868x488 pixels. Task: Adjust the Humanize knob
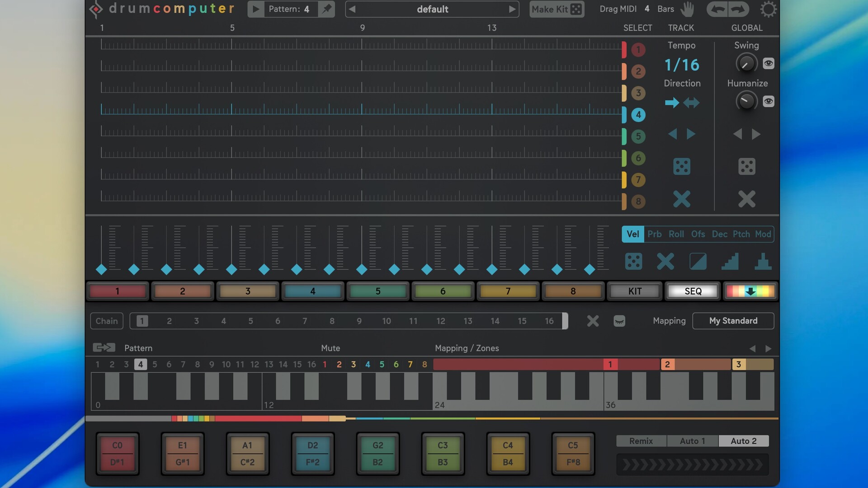[746, 101]
